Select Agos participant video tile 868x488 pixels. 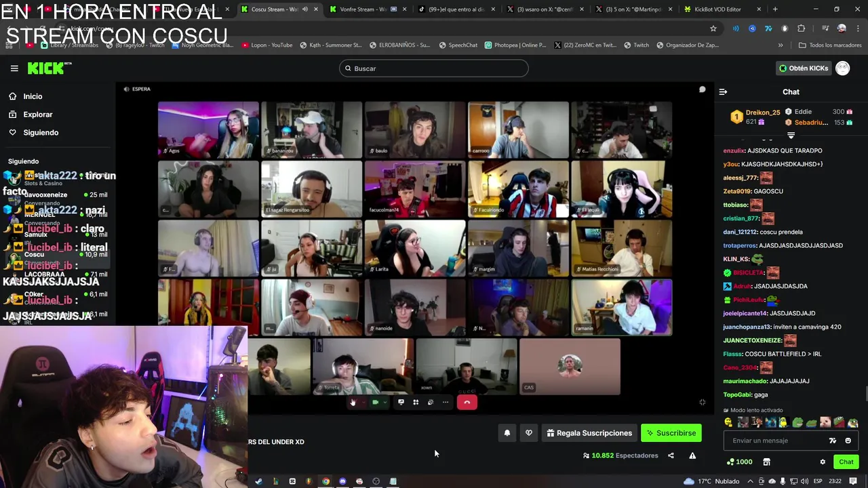208,129
